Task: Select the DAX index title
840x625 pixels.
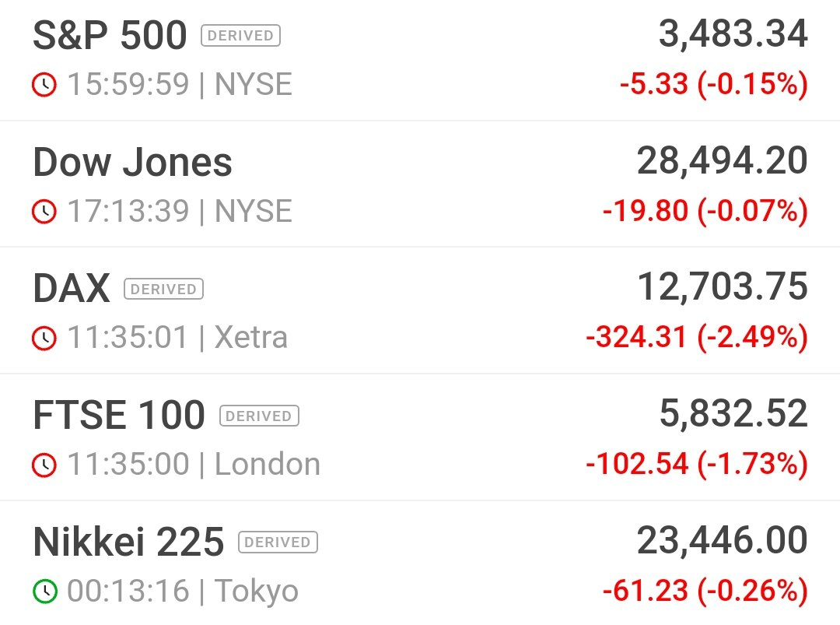Action: pos(72,289)
